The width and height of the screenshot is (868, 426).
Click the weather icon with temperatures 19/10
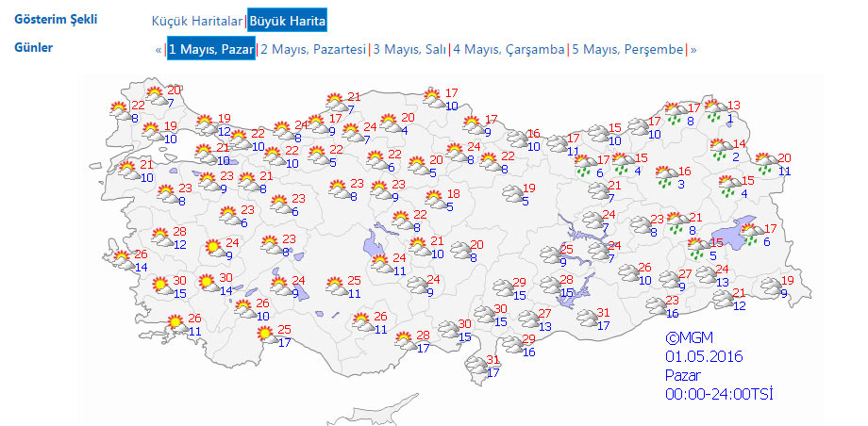(x=153, y=132)
